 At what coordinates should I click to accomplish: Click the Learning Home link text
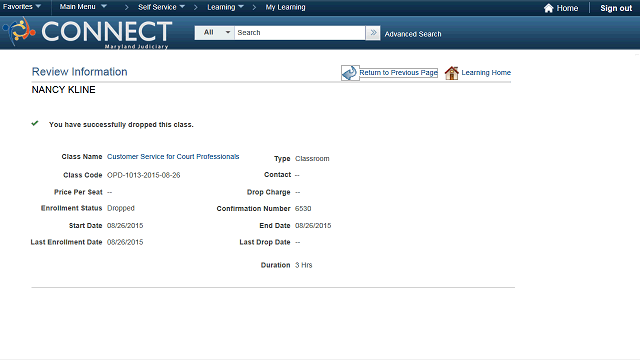click(486, 73)
